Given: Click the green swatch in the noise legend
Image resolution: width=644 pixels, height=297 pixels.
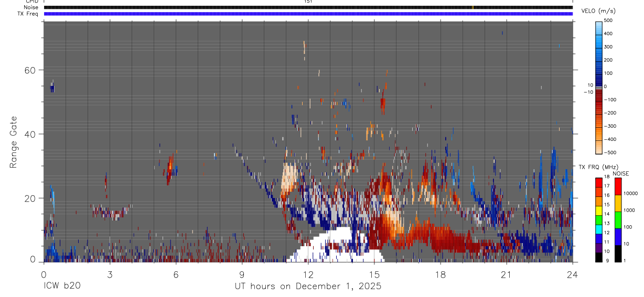Looking at the screenshot, I should pos(618,220).
